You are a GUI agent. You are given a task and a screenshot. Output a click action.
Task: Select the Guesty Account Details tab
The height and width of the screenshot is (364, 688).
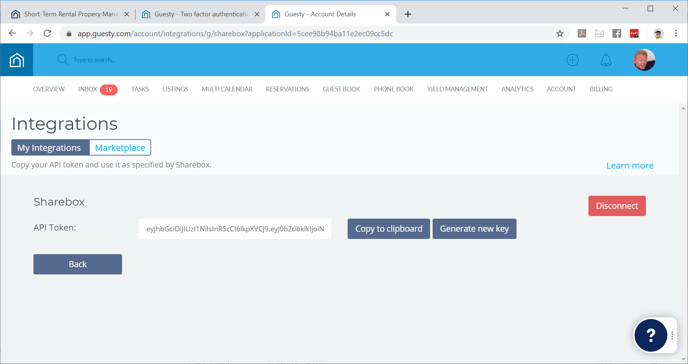coord(330,14)
